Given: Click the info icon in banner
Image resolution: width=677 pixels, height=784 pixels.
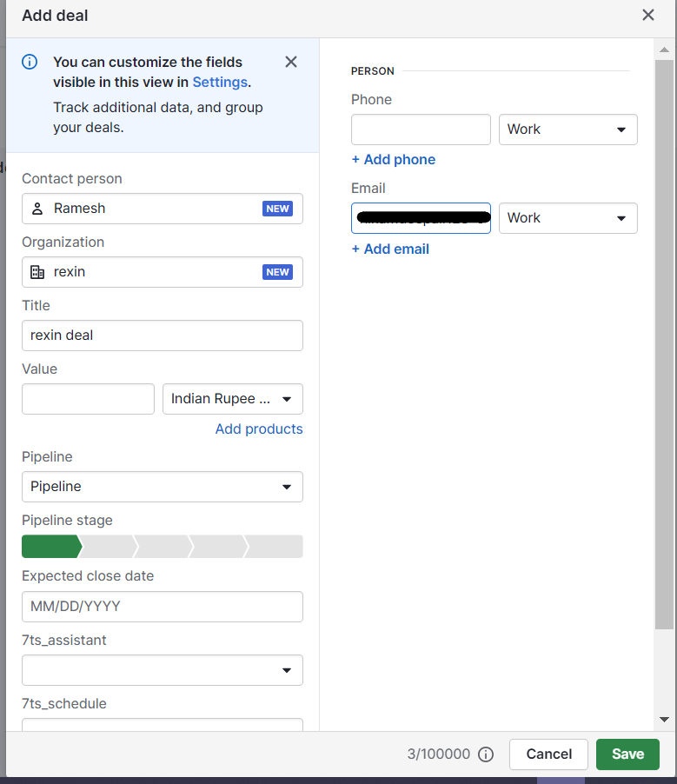Looking at the screenshot, I should tap(30, 62).
